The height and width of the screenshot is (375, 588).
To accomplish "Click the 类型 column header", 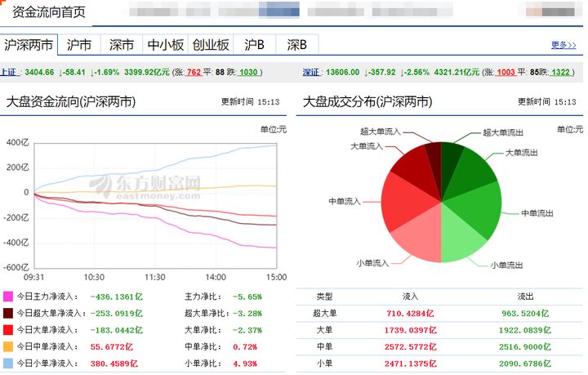I will pyautogui.click(x=324, y=297).
